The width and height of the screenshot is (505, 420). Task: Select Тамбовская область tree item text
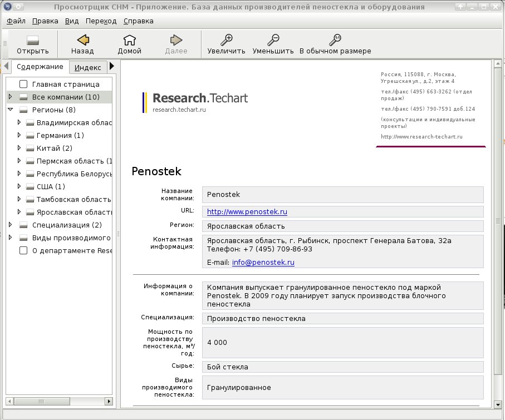[x=73, y=200]
